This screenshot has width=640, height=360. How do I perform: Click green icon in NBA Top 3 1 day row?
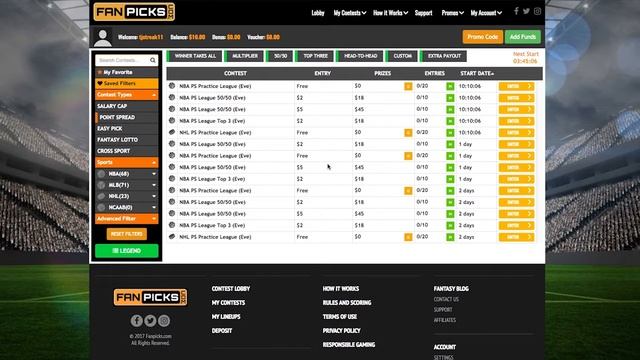coord(450,179)
